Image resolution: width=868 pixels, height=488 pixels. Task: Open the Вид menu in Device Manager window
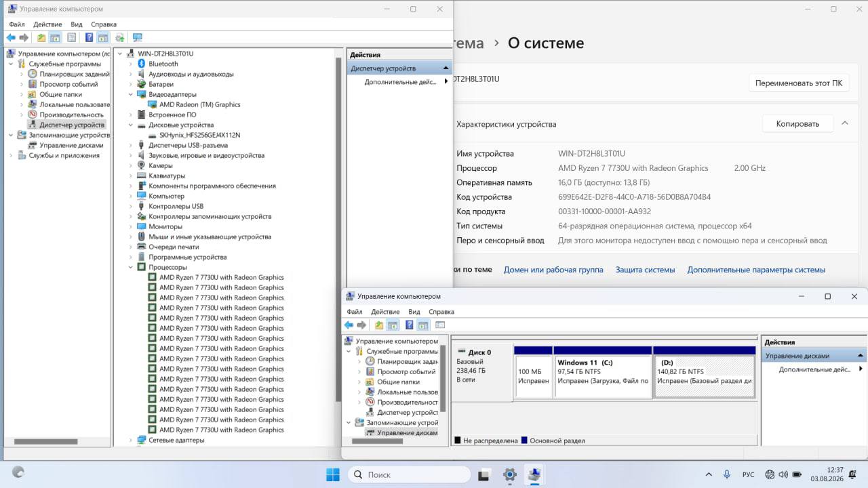click(77, 24)
